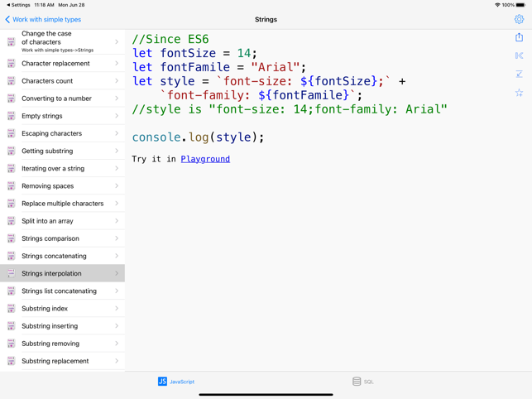Click the diagonal arrow collapse icon
The image size is (532, 399).
[x=519, y=75]
